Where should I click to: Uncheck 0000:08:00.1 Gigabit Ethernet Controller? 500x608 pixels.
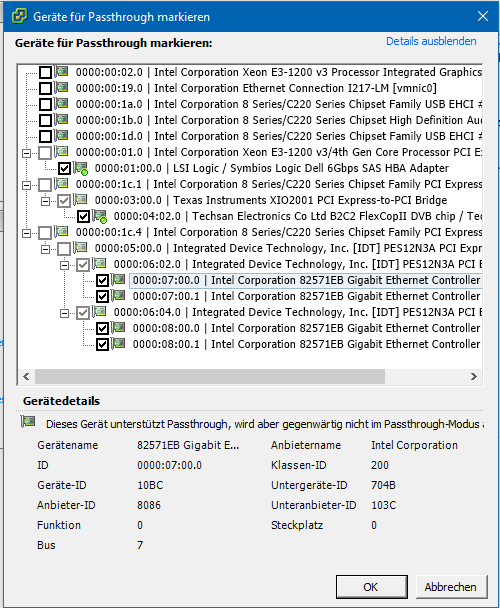102,344
